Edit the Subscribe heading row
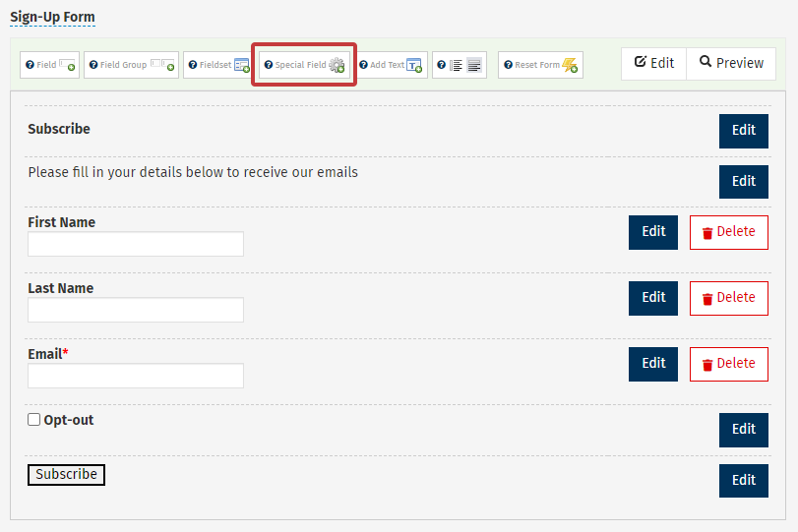Image resolution: width=798 pixels, height=532 pixels. click(743, 131)
